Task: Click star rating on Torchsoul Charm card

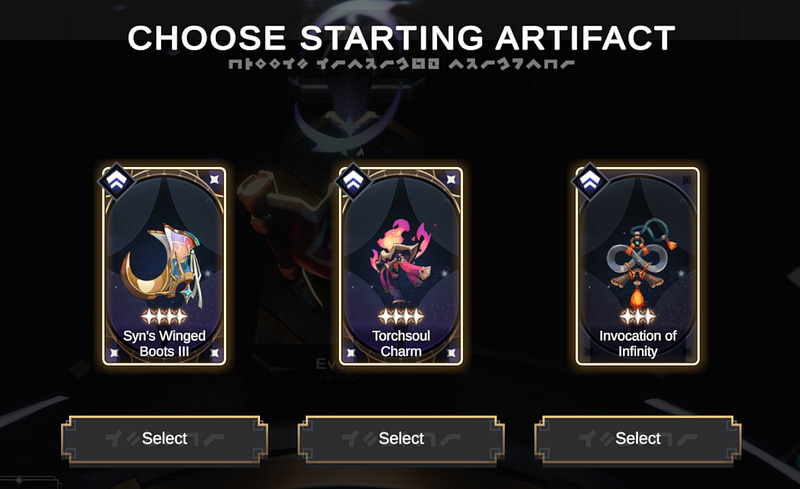Action: 401,316
